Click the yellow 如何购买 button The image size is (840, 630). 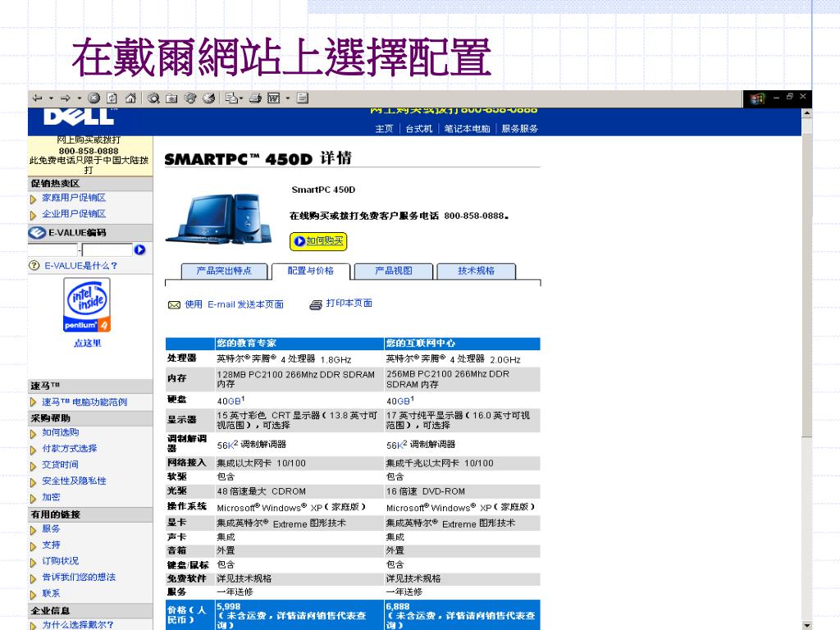click(x=318, y=241)
